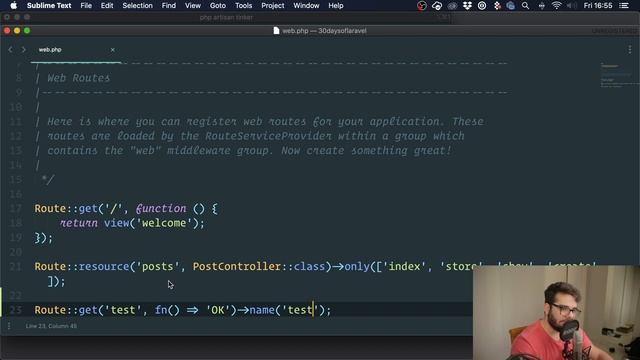The width and height of the screenshot is (640, 360).
Task: Close the web.php tab
Action: coord(112,50)
